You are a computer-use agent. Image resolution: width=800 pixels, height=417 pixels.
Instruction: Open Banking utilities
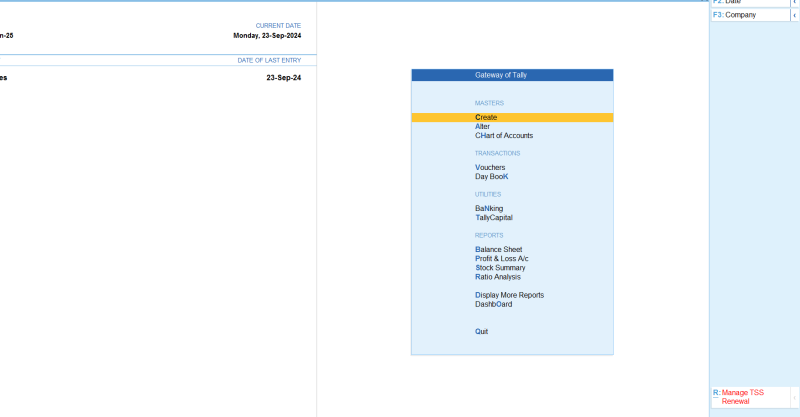pyautogui.click(x=489, y=208)
